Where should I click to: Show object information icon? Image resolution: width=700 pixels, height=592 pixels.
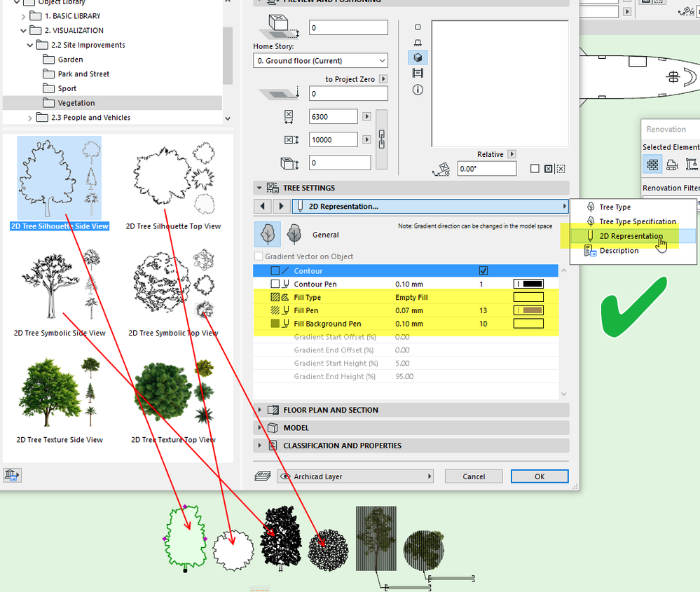418,90
